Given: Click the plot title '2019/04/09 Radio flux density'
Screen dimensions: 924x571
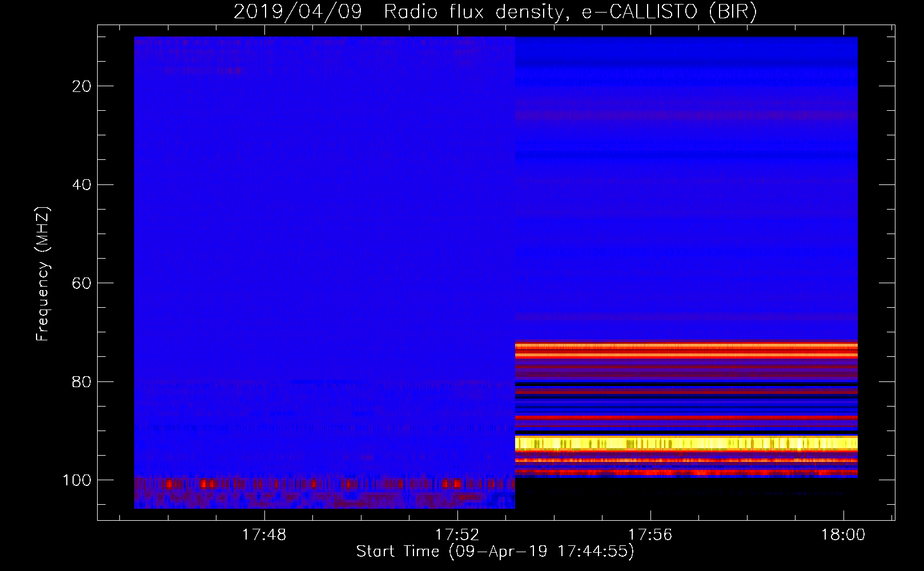Looking at the screenshot, I should click(495, 11).
